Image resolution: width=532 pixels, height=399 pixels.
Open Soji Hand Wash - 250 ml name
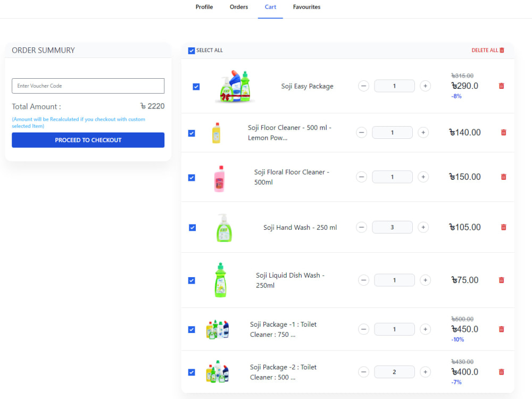[x=300, y=227]
